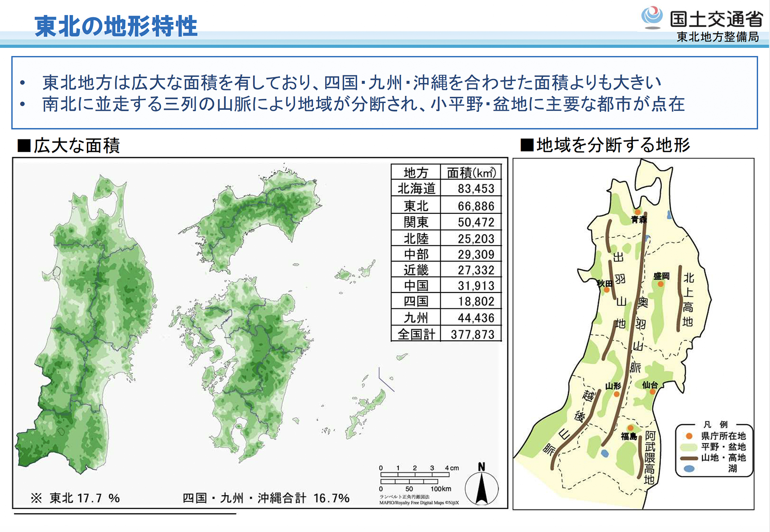
Task: Select the 盛岡 city marker on map
Action: (x=660, y=284)
